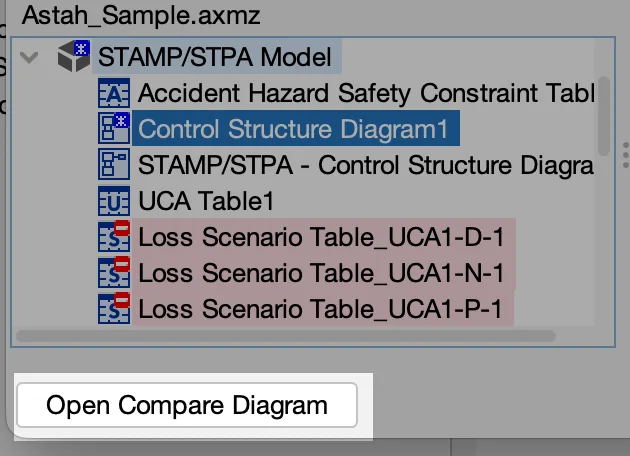Click the STAMP/STPA - Control Structure Diagram icon
The height and width of the screenshot is (456, 630).
point(114,164)
